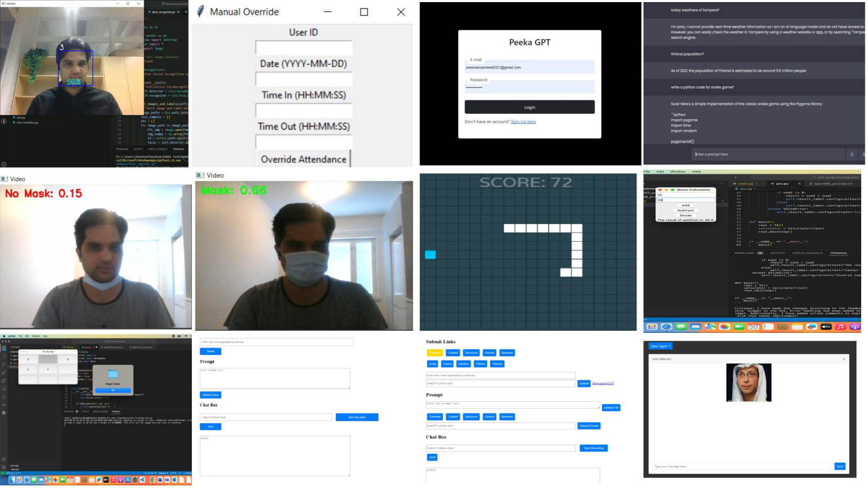
Task: Open the File menu in the Basic Calculator screenshot
Action: click(x=646, y=171)
